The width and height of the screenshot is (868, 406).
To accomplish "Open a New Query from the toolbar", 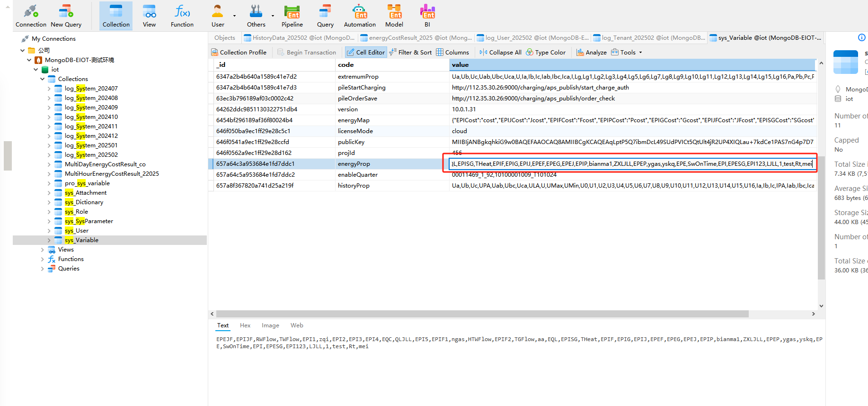I will pos(66,16).
